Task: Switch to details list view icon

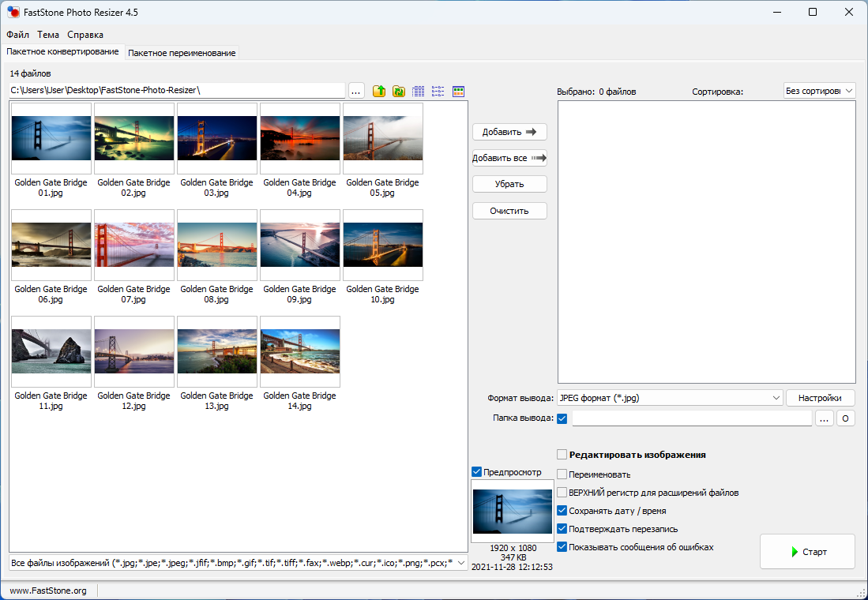Action: [x=419, y=92]
